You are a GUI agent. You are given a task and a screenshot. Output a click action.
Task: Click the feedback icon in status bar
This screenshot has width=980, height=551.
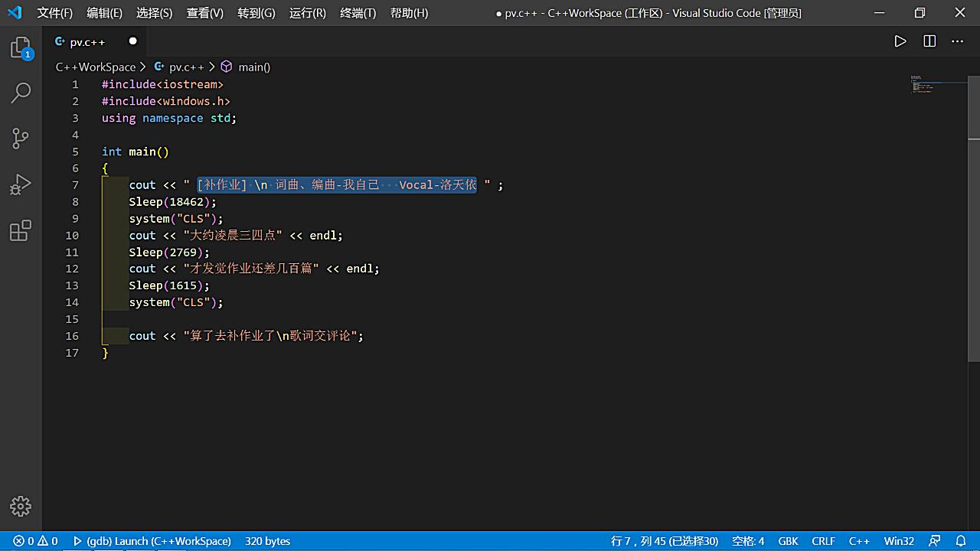tap(935, 541)
